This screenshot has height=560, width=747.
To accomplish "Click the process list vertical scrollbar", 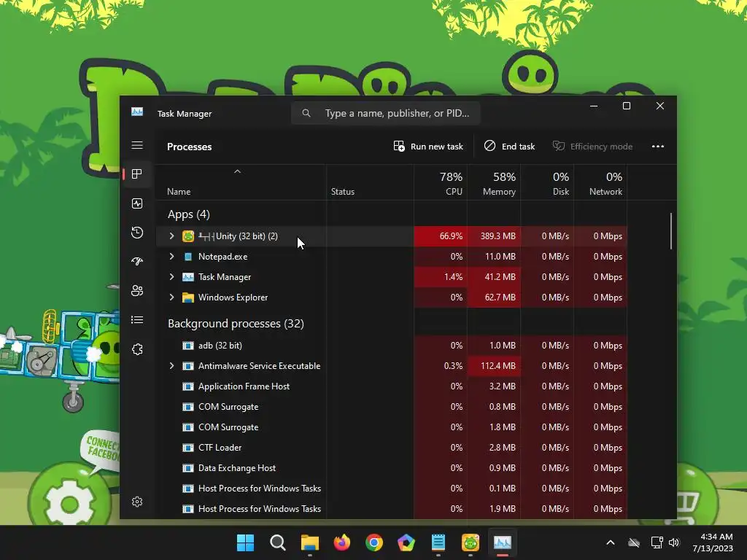I will (671, 231).
